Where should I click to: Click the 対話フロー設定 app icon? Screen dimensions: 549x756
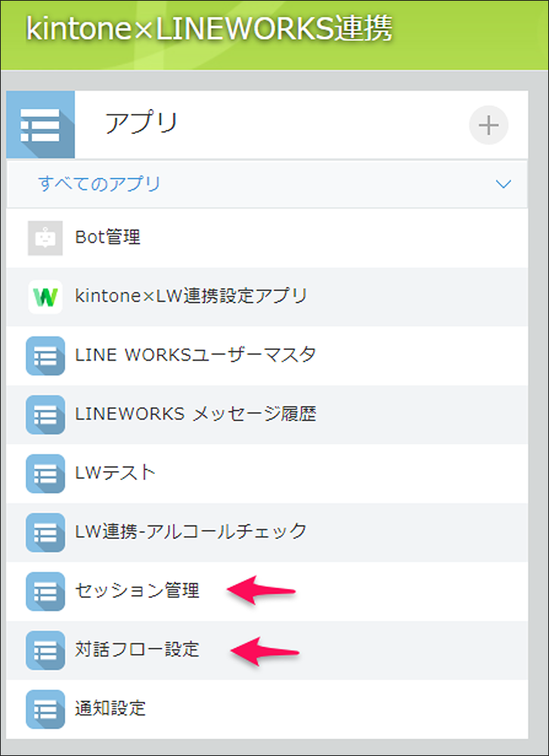(45, 650)
